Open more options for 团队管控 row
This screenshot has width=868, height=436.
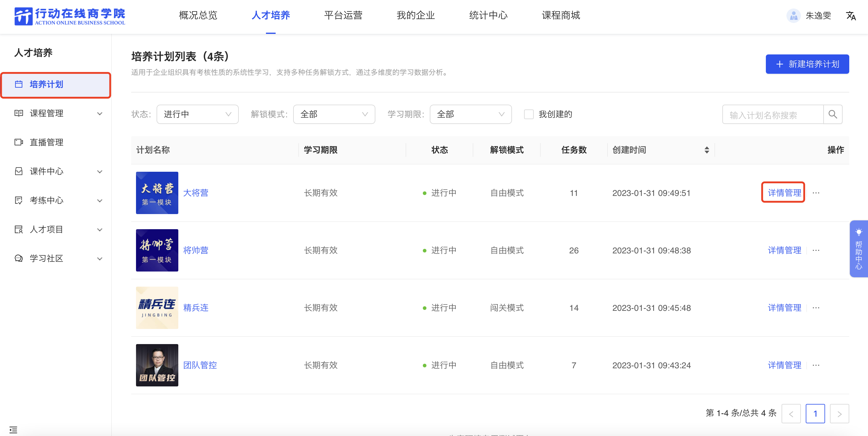pos(816,365)
